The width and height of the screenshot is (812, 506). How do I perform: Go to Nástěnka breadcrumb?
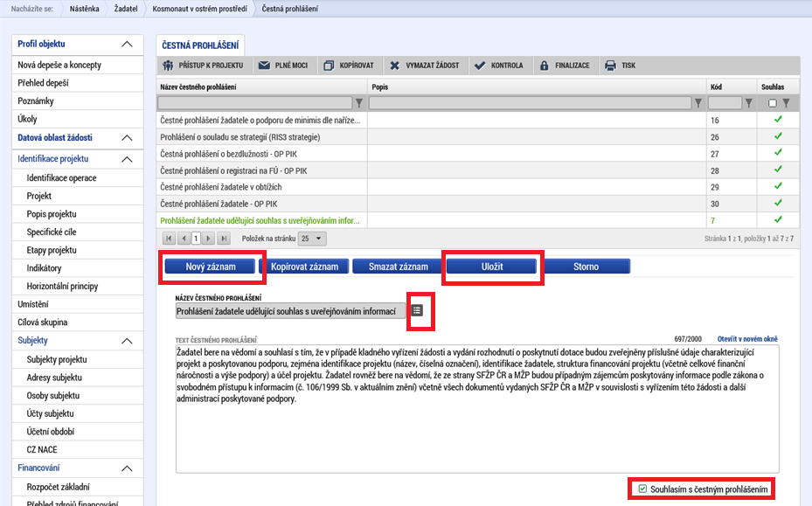[x=85, y=9]
